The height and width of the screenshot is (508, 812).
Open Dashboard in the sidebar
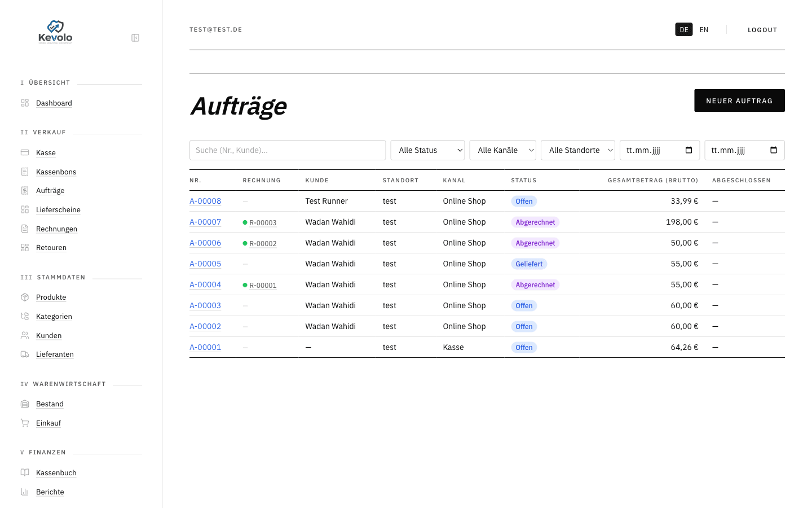coord(54,103)
